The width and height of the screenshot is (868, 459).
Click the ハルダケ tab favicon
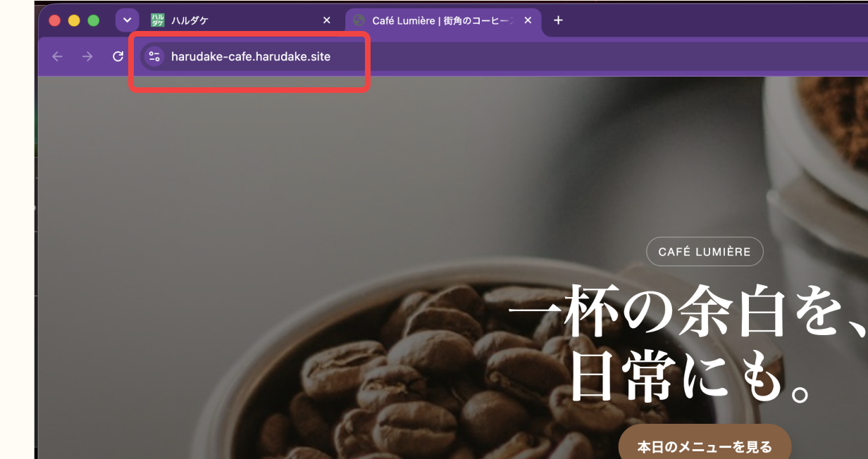(157, 20)
